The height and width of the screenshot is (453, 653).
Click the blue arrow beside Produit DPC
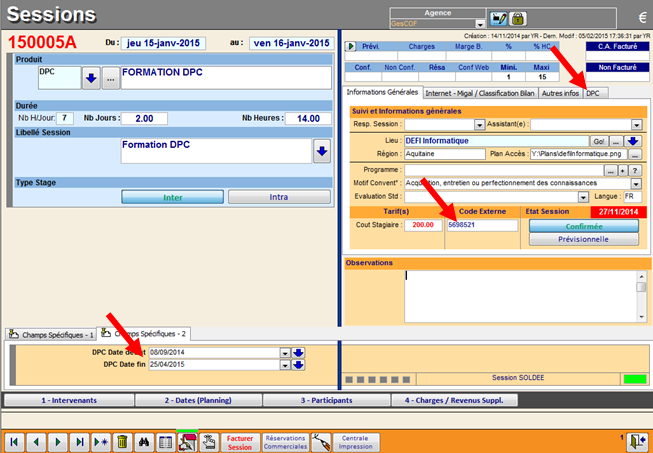click(x=90, y=78)
